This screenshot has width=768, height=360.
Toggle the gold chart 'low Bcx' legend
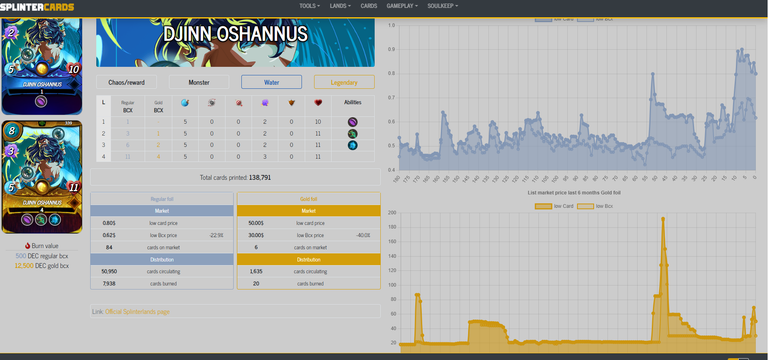click(595, 206)
